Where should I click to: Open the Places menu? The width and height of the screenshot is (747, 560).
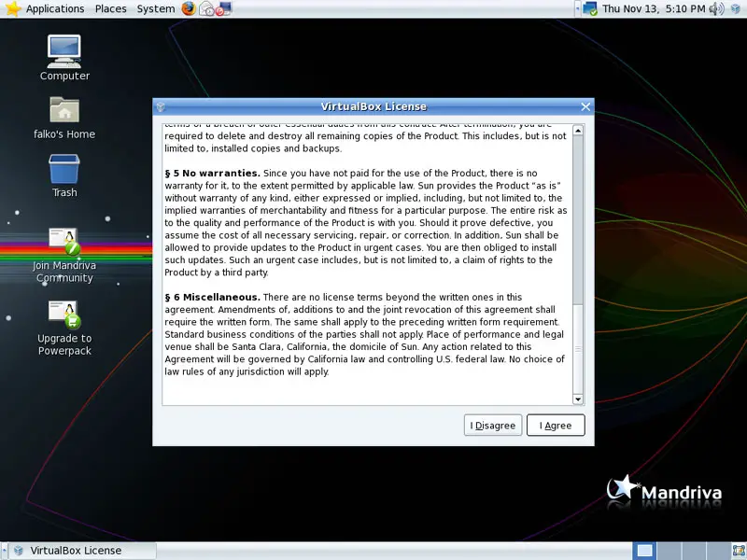point(110,8)
